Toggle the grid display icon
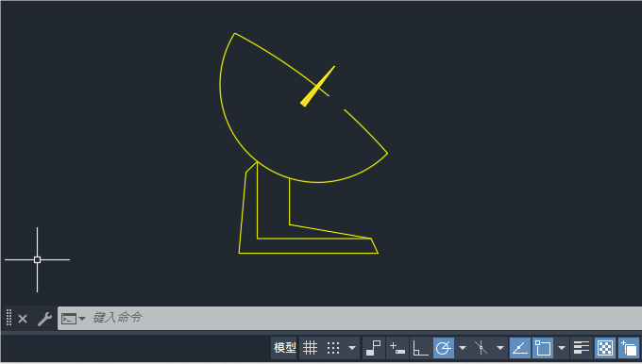Screen dimensions: 642x364 [310, 348]
